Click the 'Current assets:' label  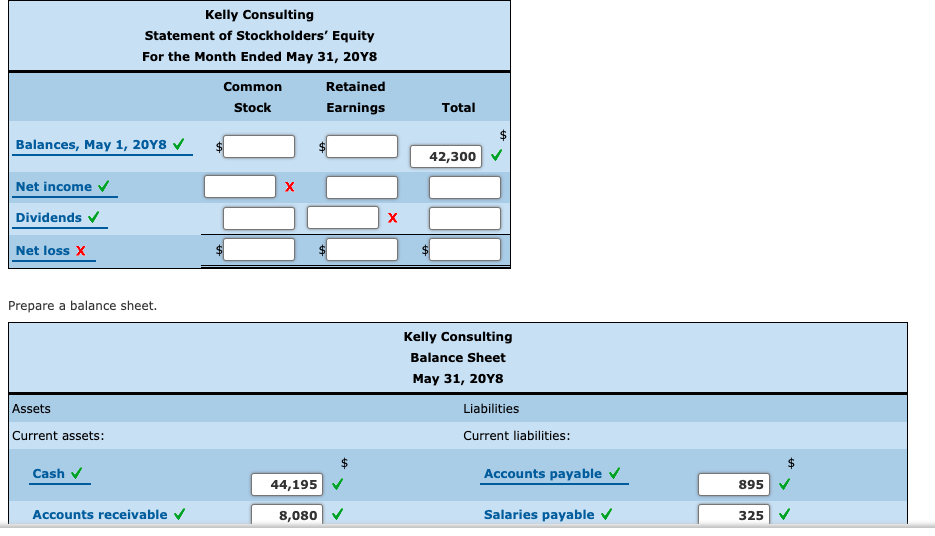(x=58, y=436)
